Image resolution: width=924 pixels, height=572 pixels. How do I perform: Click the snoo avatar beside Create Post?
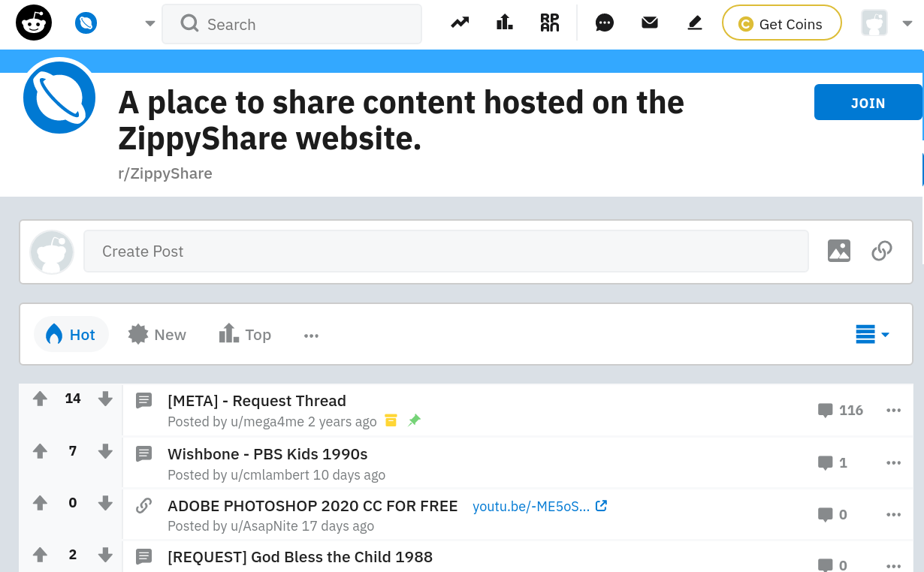[x=52, y=251]
